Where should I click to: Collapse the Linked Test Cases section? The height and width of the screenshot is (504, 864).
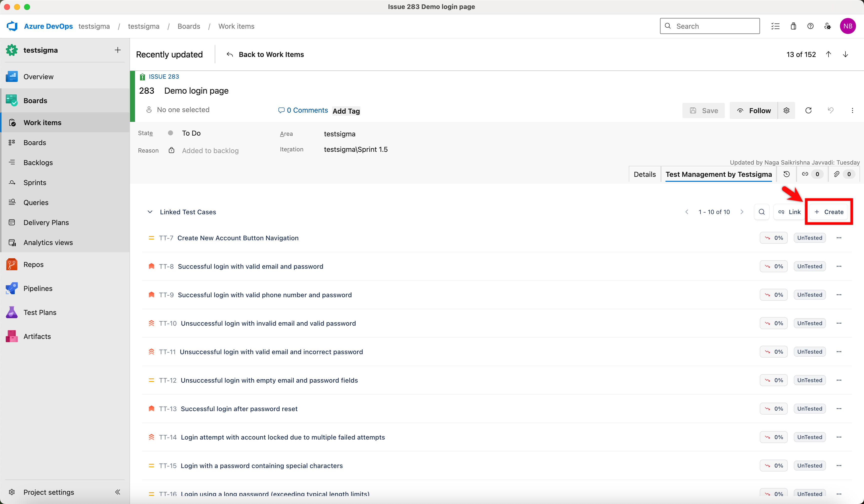[150, 212]
